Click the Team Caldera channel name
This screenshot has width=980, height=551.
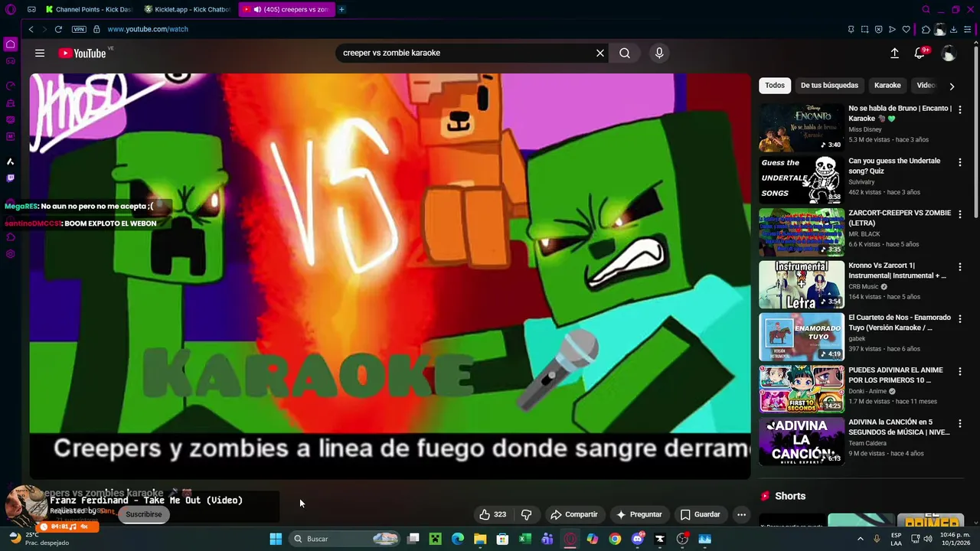click(867, 443)
